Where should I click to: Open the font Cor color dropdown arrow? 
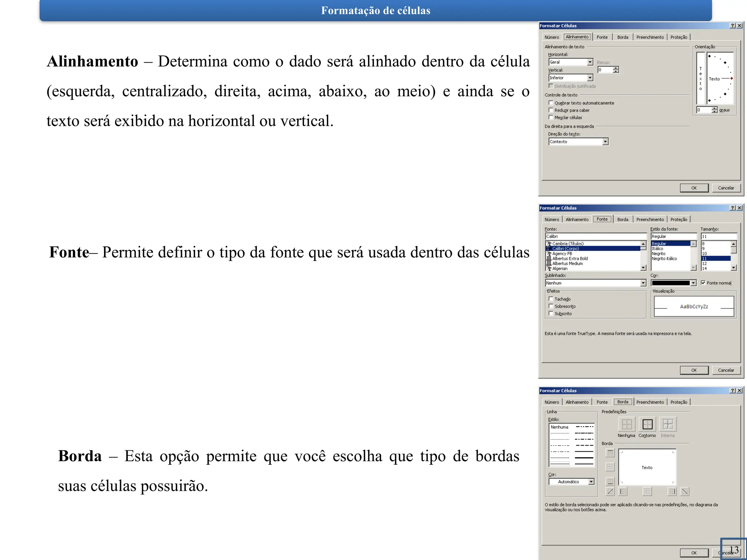693,283
